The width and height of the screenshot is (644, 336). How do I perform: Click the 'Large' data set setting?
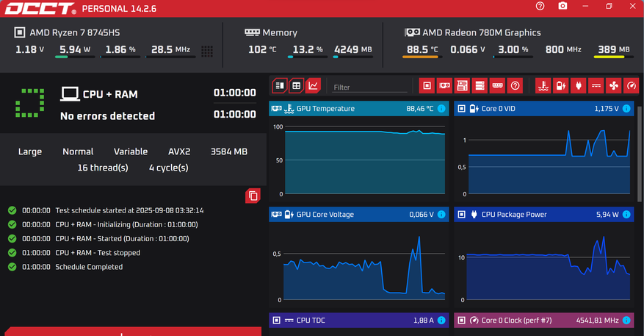(x=30, y=151)
